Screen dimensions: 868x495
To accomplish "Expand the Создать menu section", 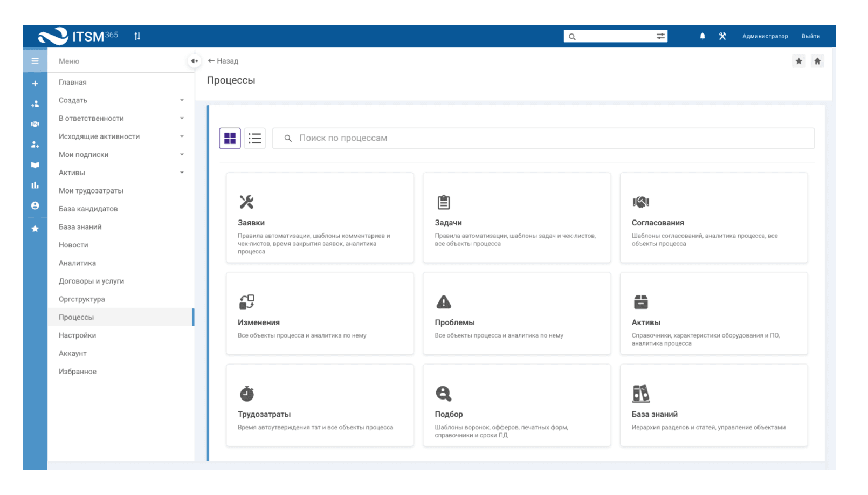I will pos(182,100).
